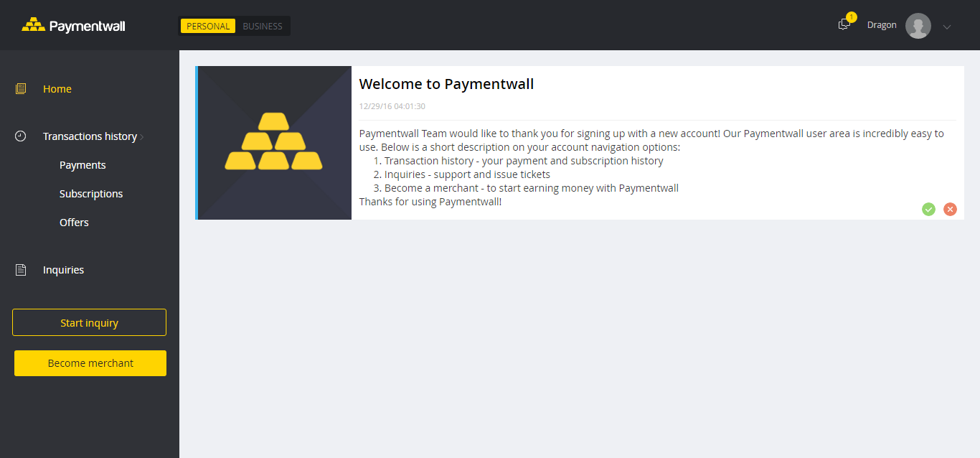Screen dimensions: 980x458
Task: Click 'Inquiries - support and issue tickets' line
Action: (x=467, y=174)
